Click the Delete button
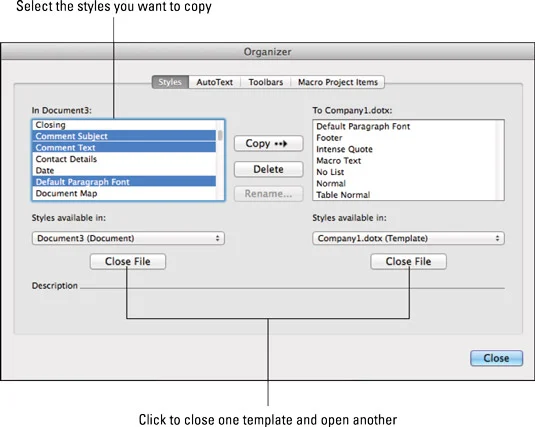The height and width of the screenshot is (427, 535). point(269,169)
